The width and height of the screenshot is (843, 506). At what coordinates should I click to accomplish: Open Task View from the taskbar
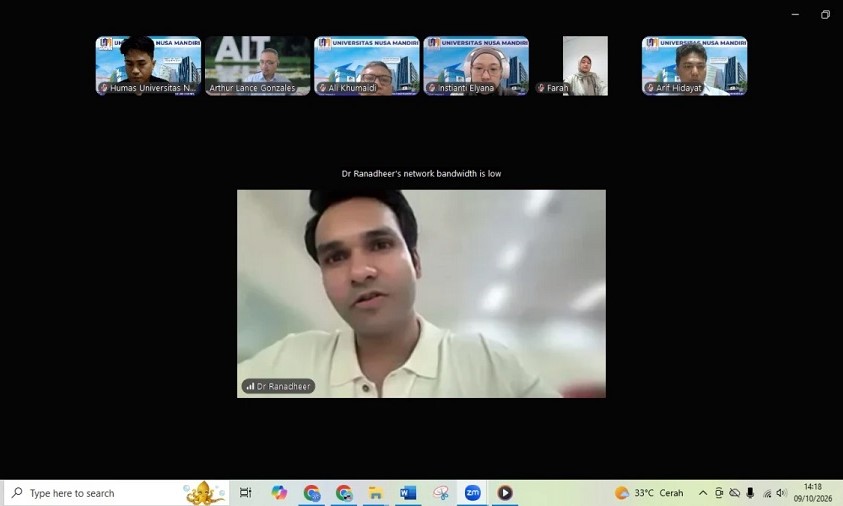tap(245, 493)
